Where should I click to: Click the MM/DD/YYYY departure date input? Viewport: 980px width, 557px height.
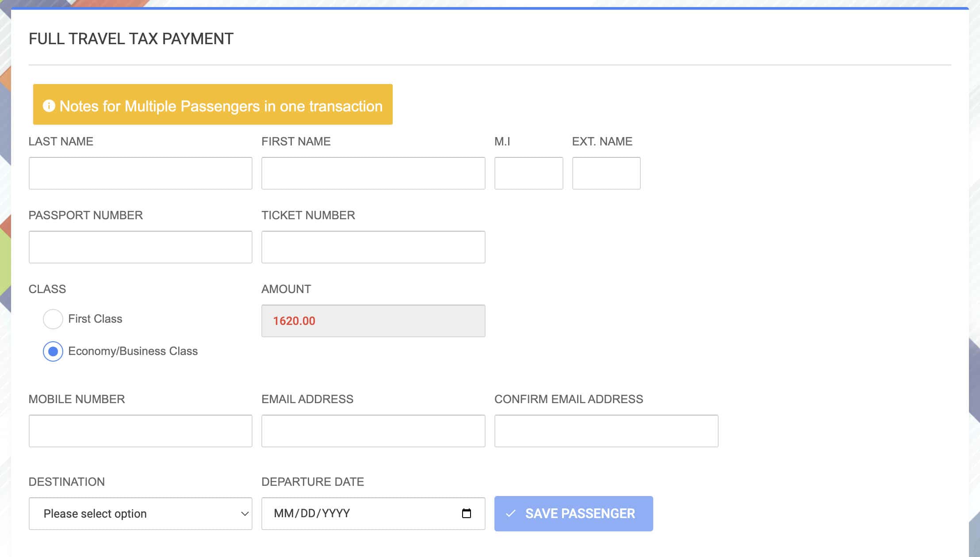tap(354, 513)
